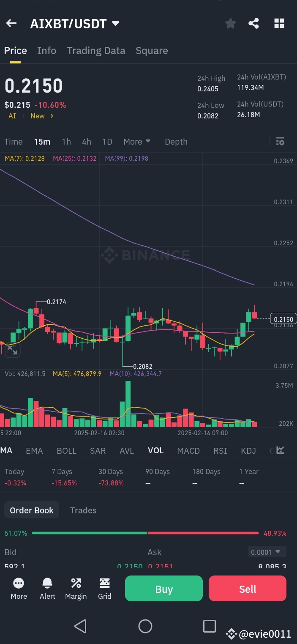
Task: Tap the star to favorite AIXBT/USDT
Action: [x=230, y=23]
